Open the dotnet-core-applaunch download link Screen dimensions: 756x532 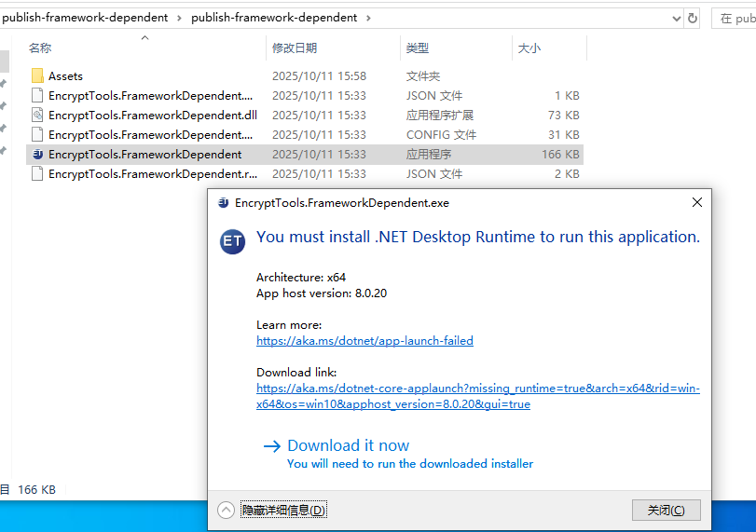478,396
